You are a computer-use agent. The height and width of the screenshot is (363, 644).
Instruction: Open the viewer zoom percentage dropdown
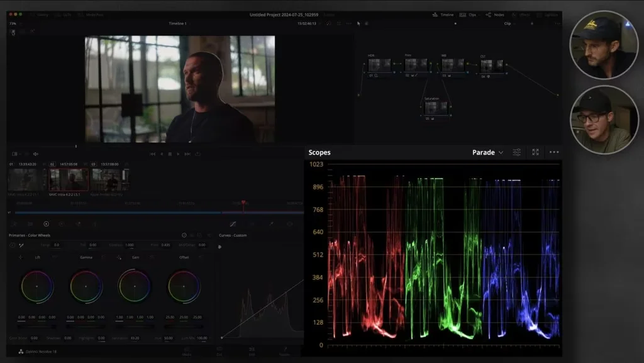tap(13, 23)
